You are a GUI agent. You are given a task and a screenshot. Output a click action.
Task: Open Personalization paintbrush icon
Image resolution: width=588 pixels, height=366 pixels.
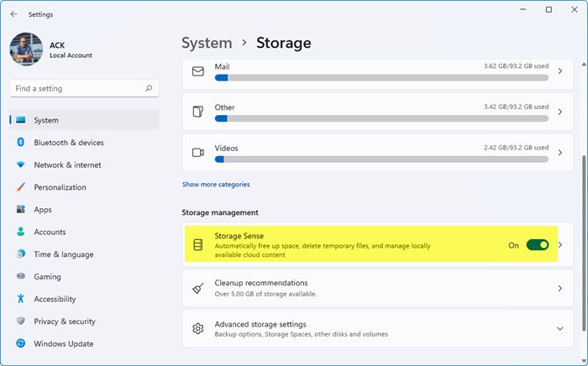coord(21,187)
